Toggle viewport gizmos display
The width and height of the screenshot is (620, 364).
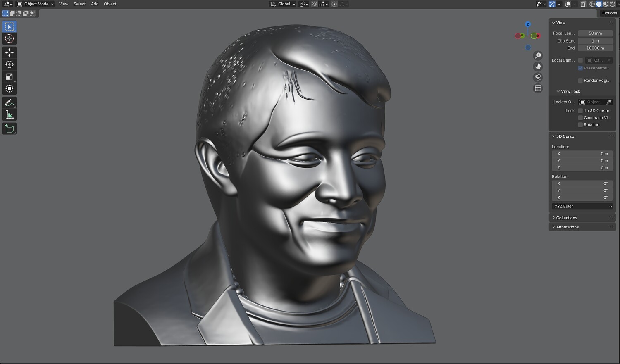click(x=552, y=4)
